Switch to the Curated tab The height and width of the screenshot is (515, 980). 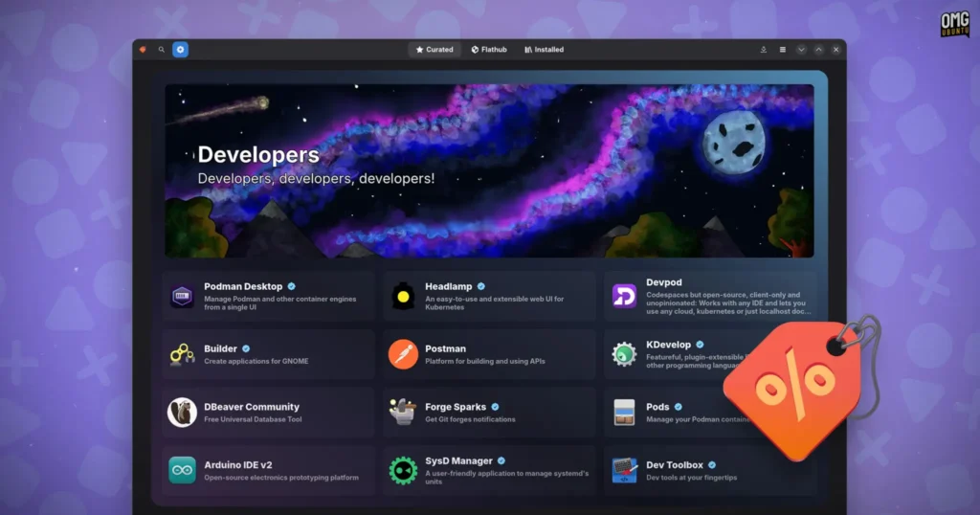pos(434,49)
